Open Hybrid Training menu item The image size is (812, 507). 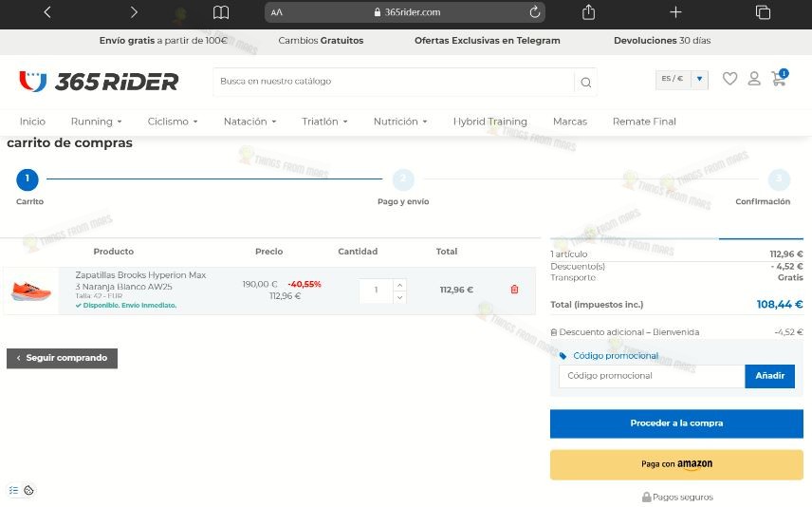[x=489, y=122]
